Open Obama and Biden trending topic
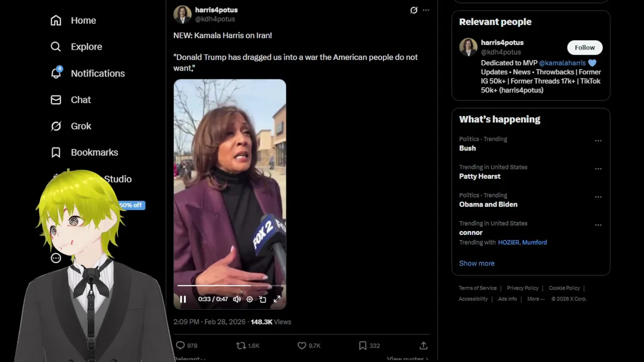The width and height of the screenshot is (644, 362). point(488,205)
